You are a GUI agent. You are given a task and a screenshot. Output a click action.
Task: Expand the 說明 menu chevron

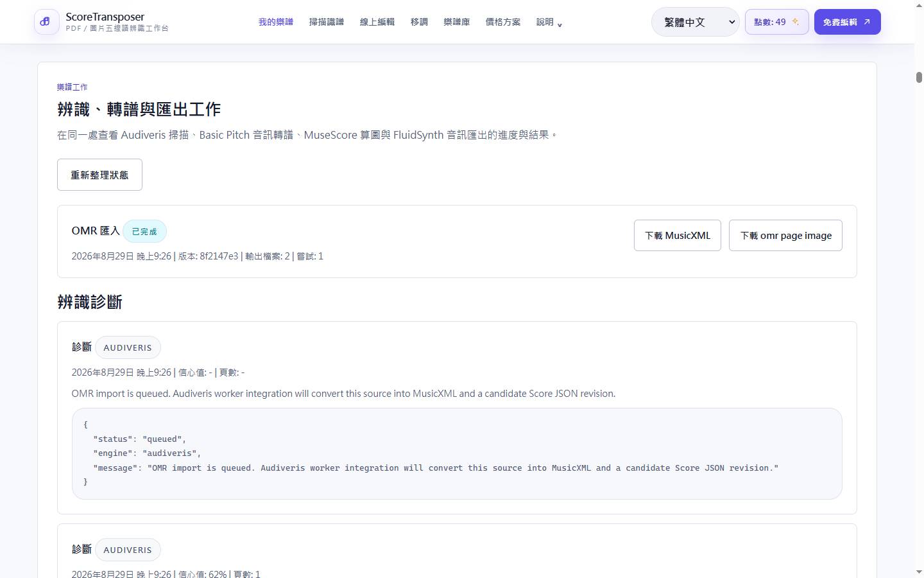pyautogui.click(x=560, y=24)
